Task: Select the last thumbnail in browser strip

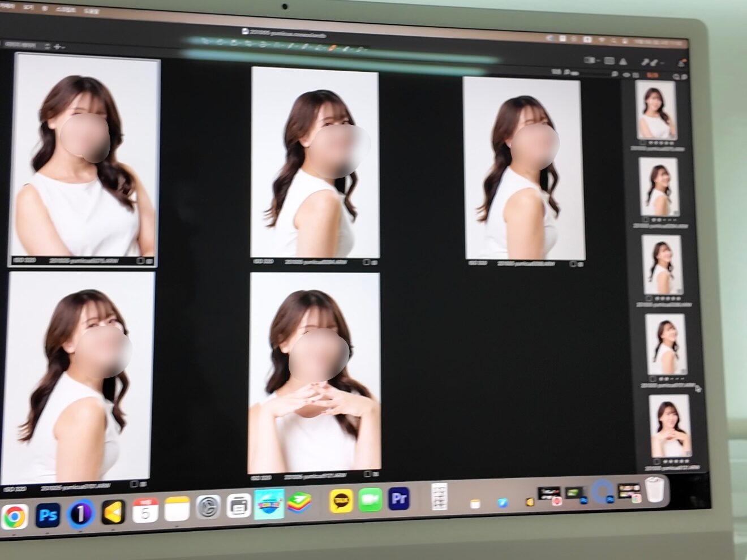Action: (669, 427)
